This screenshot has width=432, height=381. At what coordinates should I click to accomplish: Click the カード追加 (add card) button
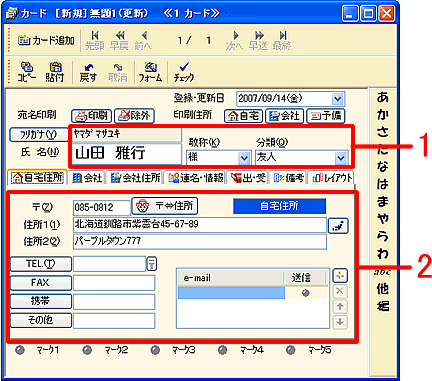pyautogui.click(x=46, y=41)
